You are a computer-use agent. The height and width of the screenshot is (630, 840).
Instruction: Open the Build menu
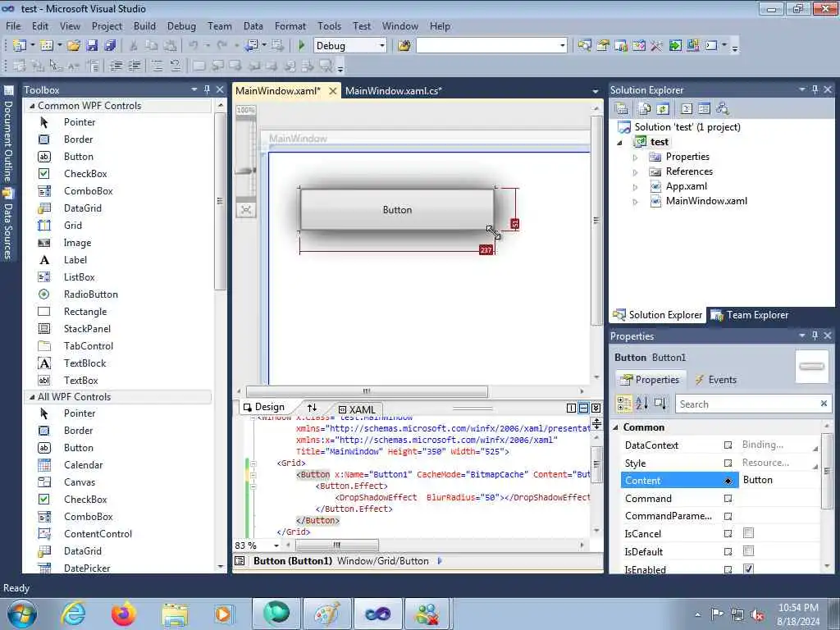144,26
